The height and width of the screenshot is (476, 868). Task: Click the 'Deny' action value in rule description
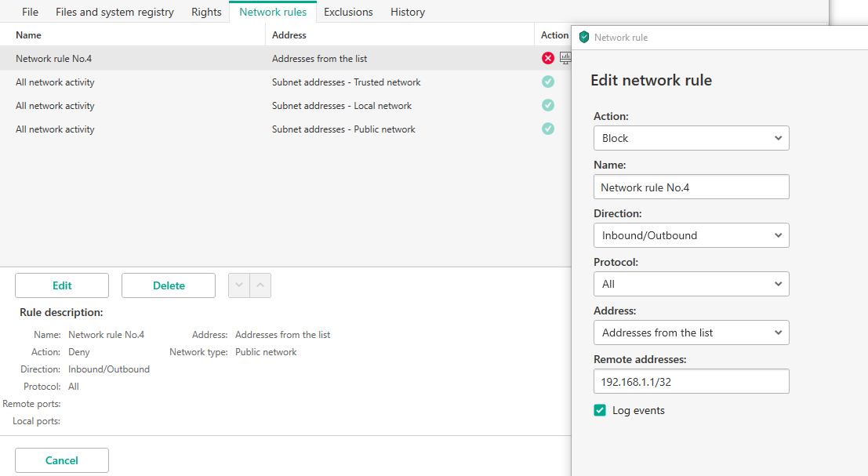click(x=78, y=352)
